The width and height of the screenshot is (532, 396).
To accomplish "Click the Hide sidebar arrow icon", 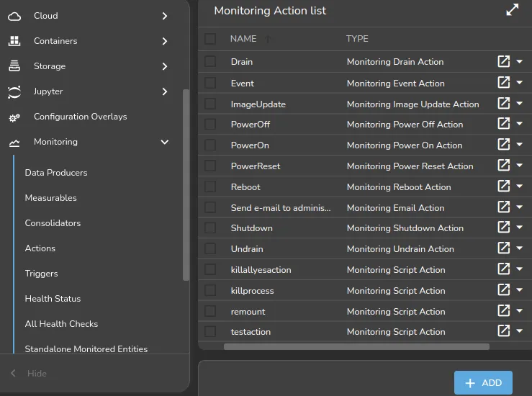I will pyautogui.click(x=13, y=373).
